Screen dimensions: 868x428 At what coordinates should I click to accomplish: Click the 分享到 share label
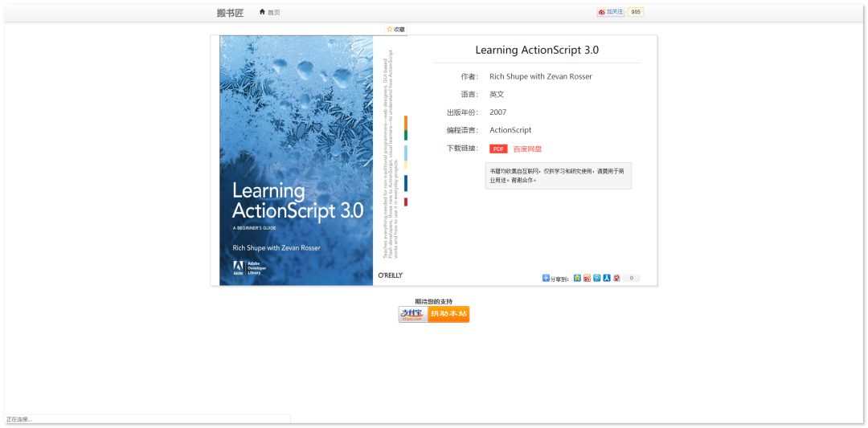[560, 279]
